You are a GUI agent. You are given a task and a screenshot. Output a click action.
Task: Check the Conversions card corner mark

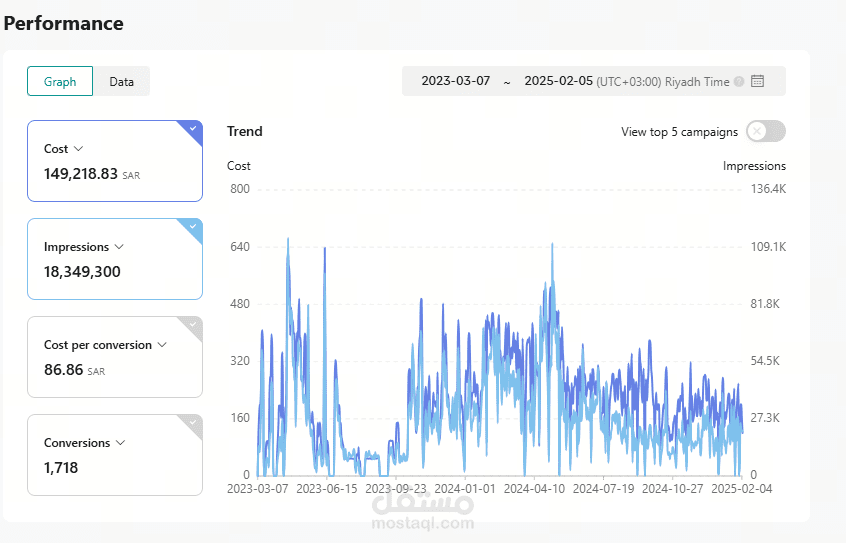click(x=193, y=423)
